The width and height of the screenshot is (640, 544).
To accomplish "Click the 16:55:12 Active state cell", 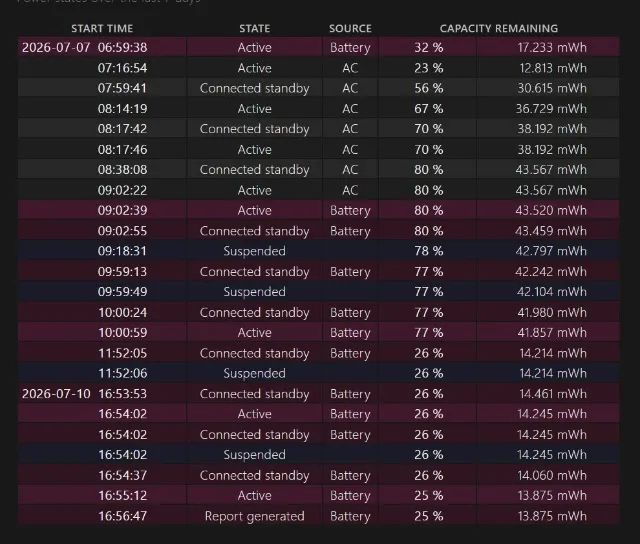I will click(255, 495).
